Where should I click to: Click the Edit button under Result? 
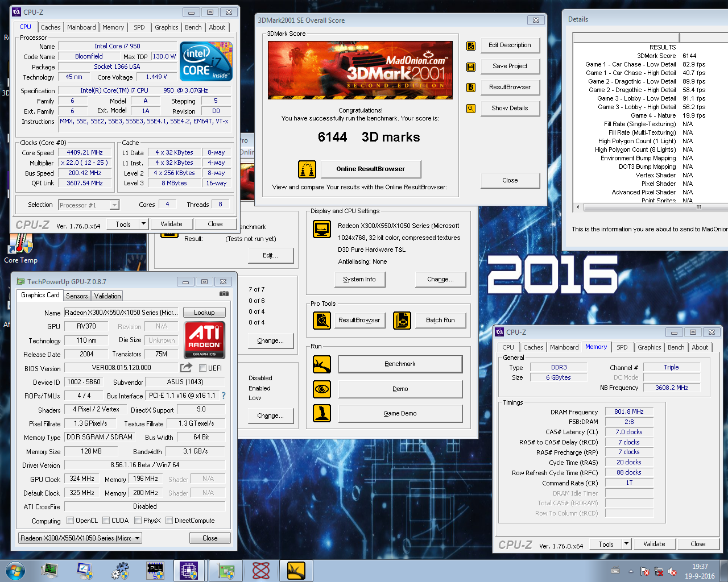271,255
